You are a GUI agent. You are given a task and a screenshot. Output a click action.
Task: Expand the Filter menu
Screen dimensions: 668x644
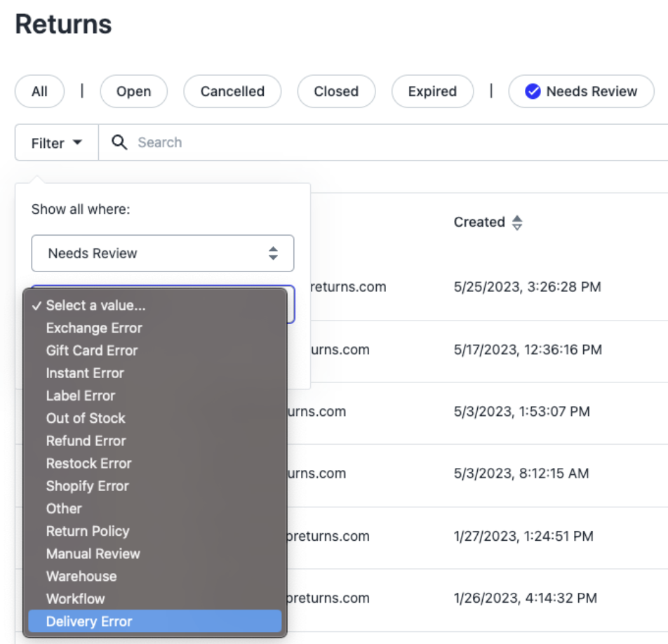(x=55, y=142)
